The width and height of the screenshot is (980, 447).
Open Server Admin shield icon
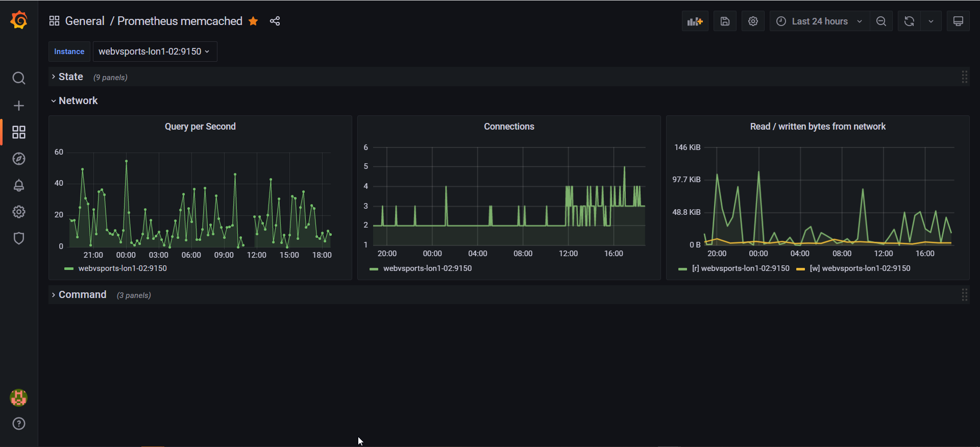point(19,238)
